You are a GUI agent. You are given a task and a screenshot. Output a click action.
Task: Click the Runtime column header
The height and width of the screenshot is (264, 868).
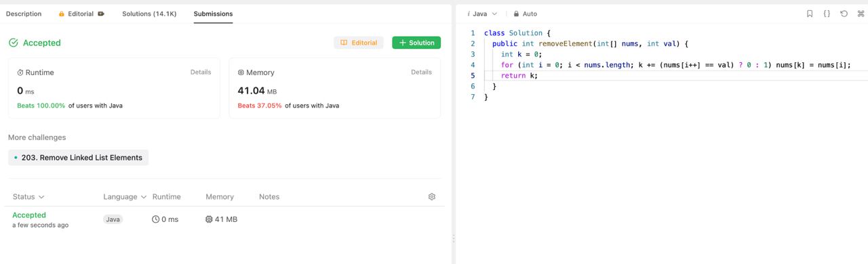click(167, 197)
